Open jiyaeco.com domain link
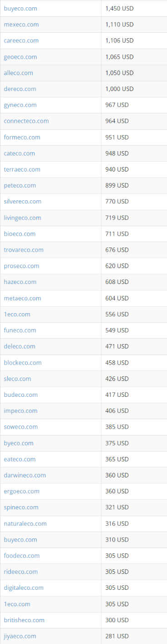 pyautogui.click(x=20, y=636)
